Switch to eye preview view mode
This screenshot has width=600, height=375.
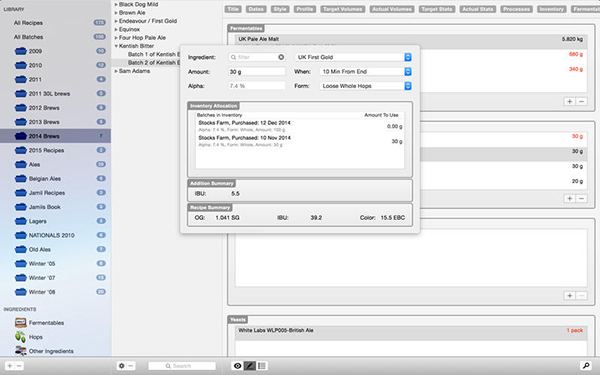pyautogui.click(x=238, y=366)
